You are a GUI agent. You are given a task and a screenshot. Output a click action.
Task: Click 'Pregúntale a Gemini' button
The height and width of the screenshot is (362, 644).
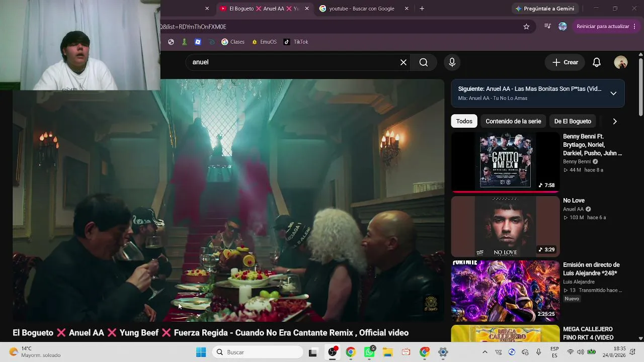(544, 9)
